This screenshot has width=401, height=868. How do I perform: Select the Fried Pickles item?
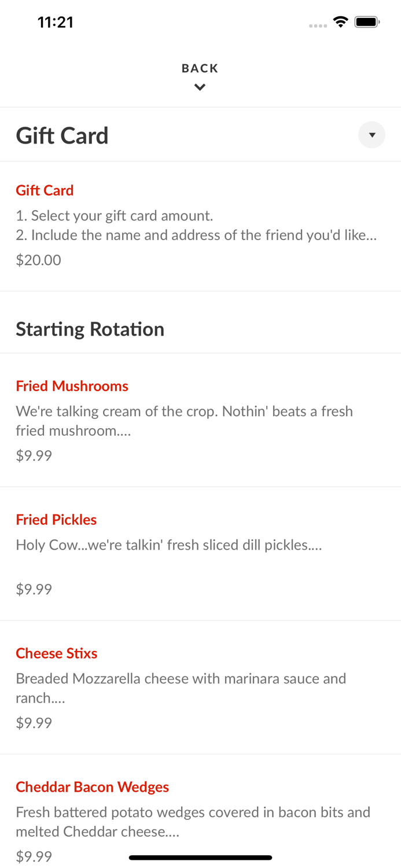coord(56,520)
